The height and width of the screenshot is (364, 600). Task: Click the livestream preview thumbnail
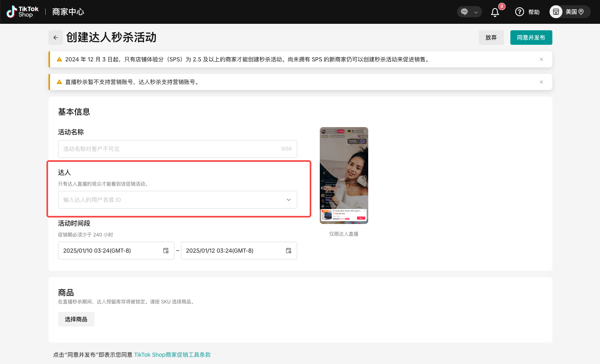pos(344,176)
